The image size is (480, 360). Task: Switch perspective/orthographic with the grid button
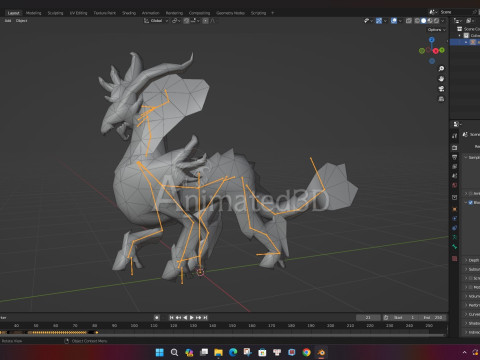pyautogui.click(x=441, y=99)
